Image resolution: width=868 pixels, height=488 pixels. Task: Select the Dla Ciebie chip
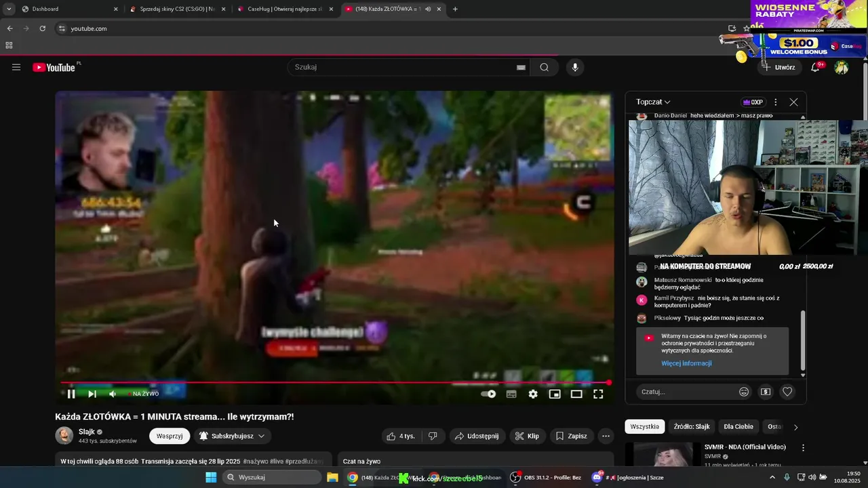[x=738, y=427]
